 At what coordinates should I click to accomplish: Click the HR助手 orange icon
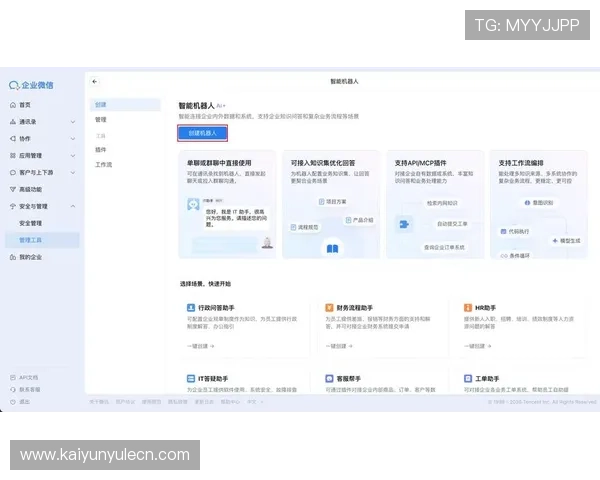[468, 307]
